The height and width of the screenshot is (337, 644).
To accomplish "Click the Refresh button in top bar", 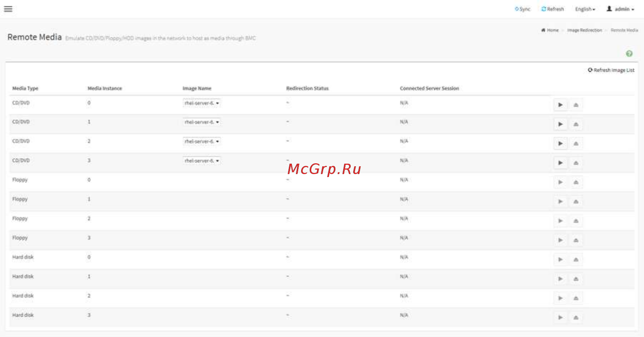I will pyautogui.click(x=553, y=9).
